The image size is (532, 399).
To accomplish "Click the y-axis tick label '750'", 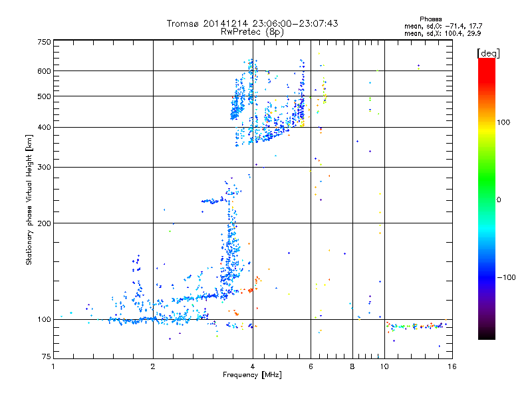I will click(x=44, y=42).
